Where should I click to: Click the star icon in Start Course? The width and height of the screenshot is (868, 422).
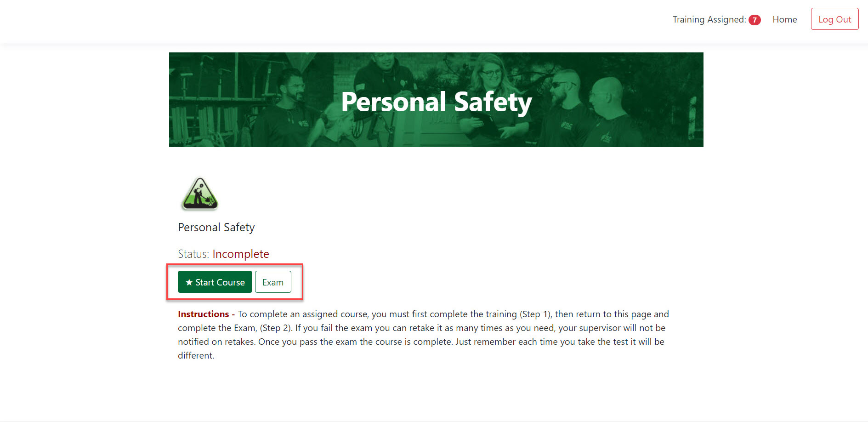tap(189, 282)
